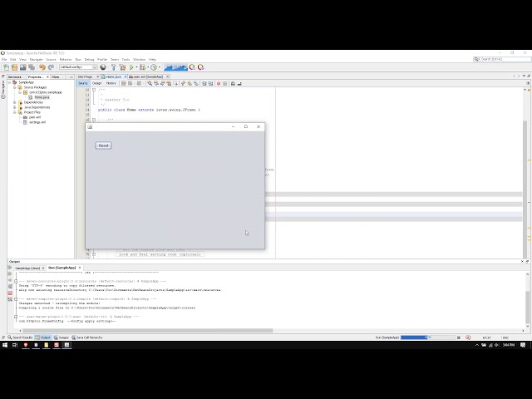Screen dimensions: 532x399
Task: Click the Save All toolbar icon
Action: point(32,67)
